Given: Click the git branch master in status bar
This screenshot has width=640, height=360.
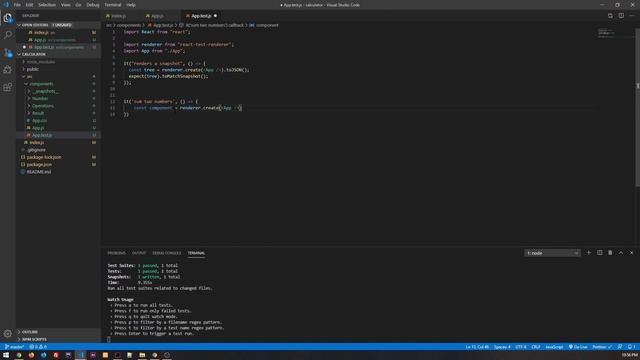Looking at the screenshot, I should click(14, 347).
